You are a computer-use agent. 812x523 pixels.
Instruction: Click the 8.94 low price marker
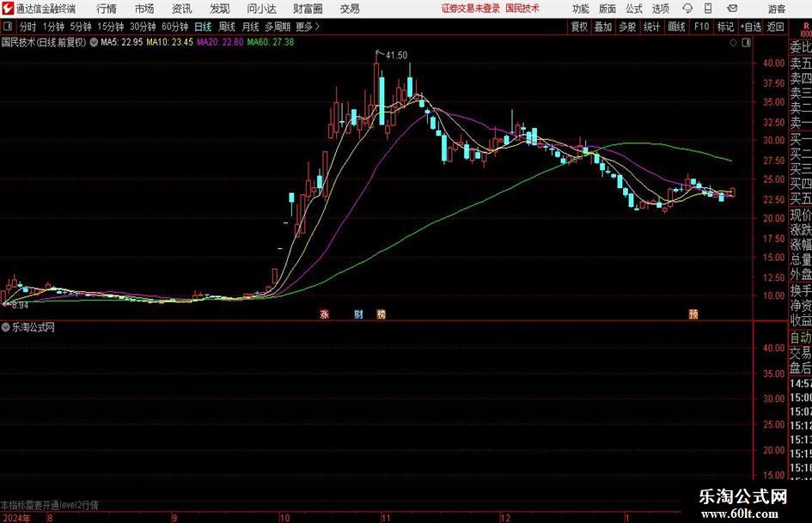point(20,306)
